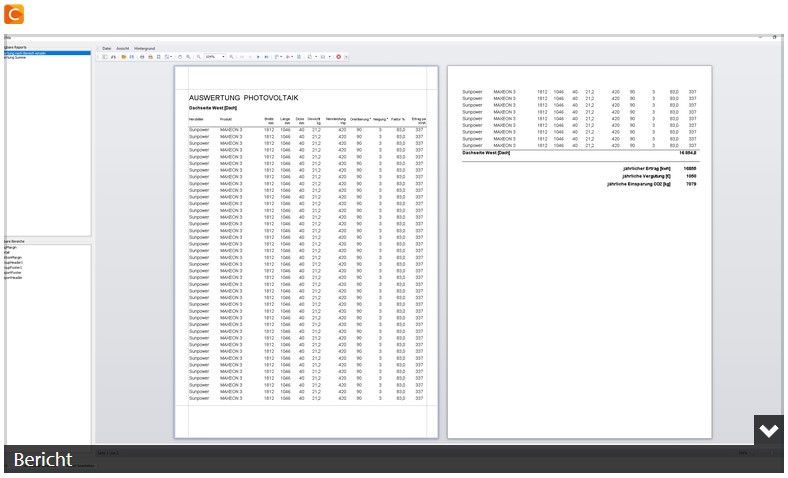Screen dimensions: 788x478
Task: Click the white chevron down button
Action: coord(768,430)
